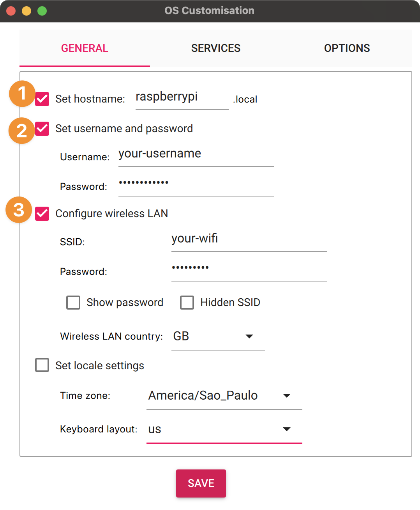Select the GENERAL tab
The height and width of the screenshot is (510, 420).
85,48
